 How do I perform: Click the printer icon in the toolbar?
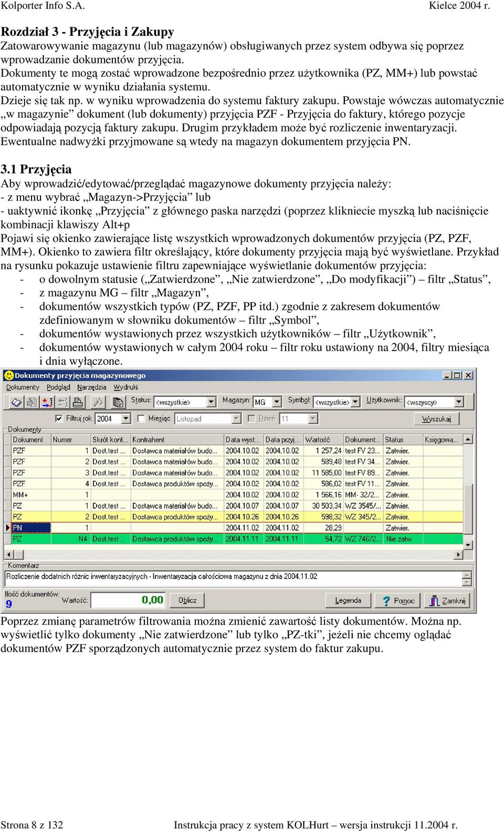(78, 402)
